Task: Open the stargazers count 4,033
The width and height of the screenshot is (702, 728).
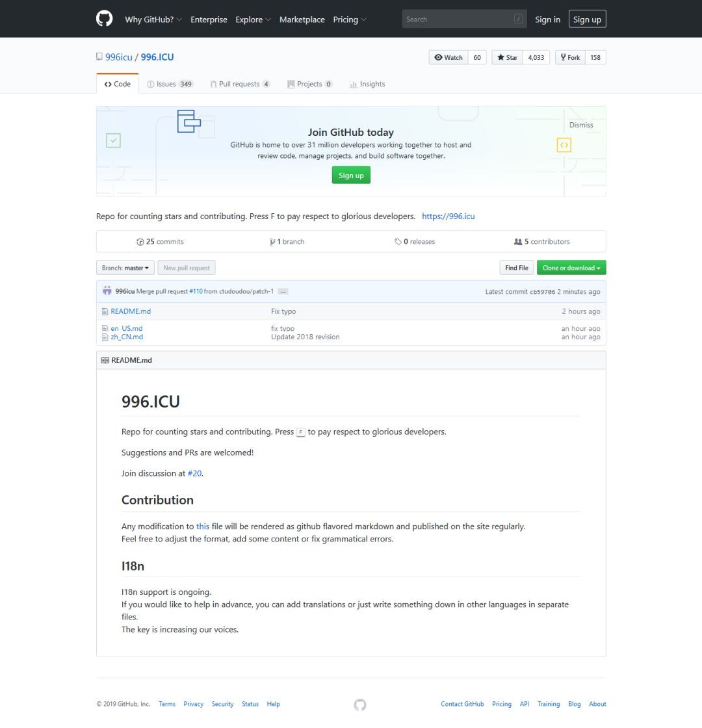Action: pyautogui.click(x=536, y=58)
